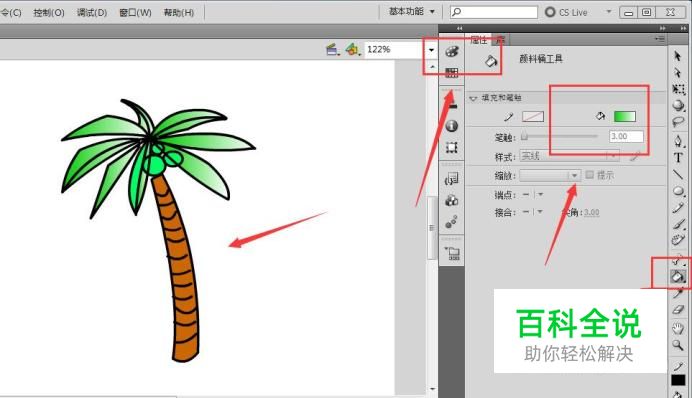Select the Pencil tool
The height and width of the screenshot is (398, 692).
(678, 207)
